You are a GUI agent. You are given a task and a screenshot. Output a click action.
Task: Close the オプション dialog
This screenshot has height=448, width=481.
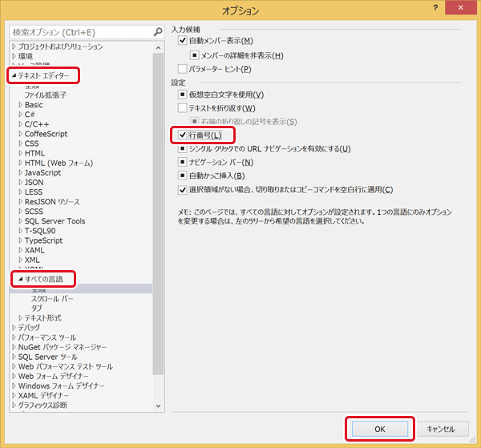click(x=460, y=8)
